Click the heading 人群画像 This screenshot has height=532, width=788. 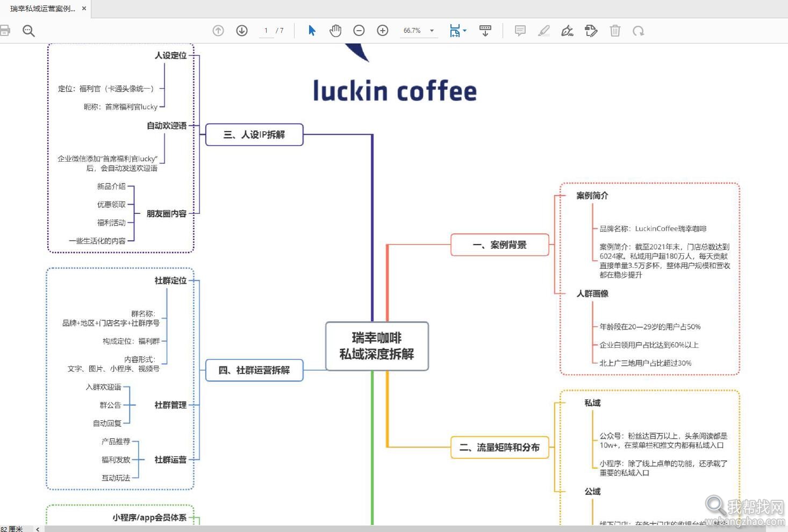592,293
